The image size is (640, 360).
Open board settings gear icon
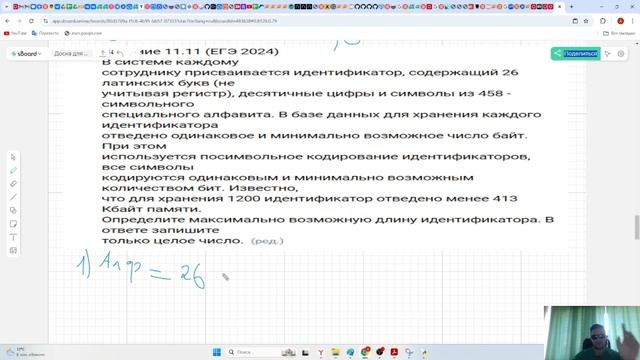coord(621,54)
